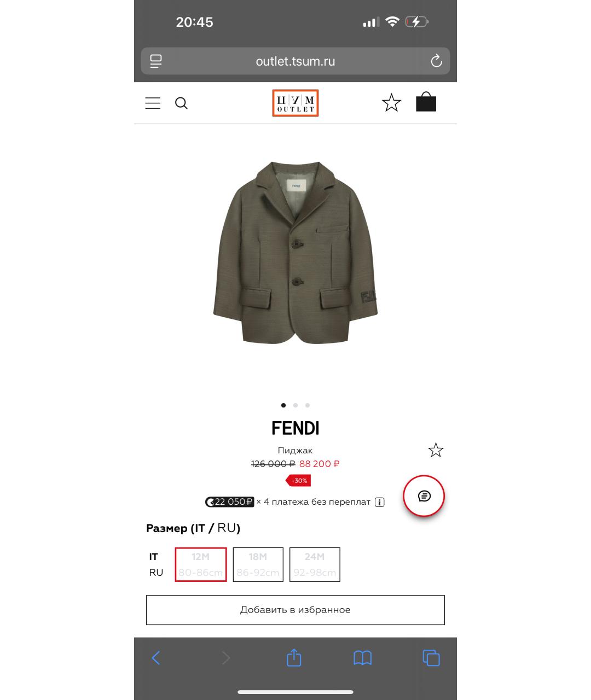Select size 24M 92-98cm
This screenshot has width=591, height=700.
(315, 564)
